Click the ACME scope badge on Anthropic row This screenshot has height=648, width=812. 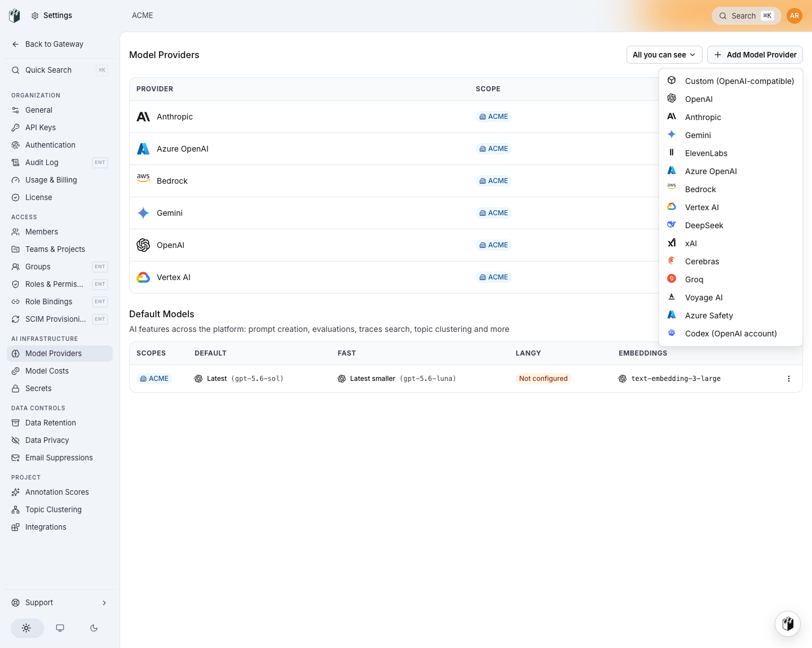[494, 117]
